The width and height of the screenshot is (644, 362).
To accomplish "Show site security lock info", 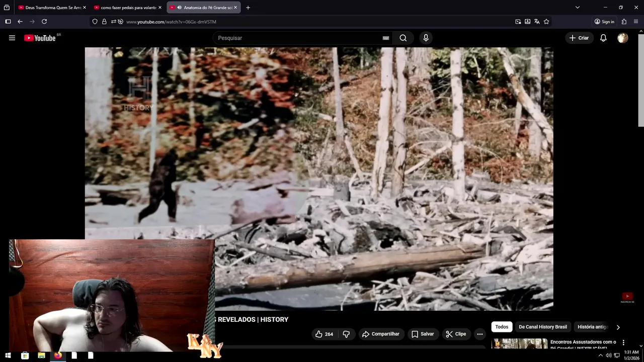I will click(104, 22).
